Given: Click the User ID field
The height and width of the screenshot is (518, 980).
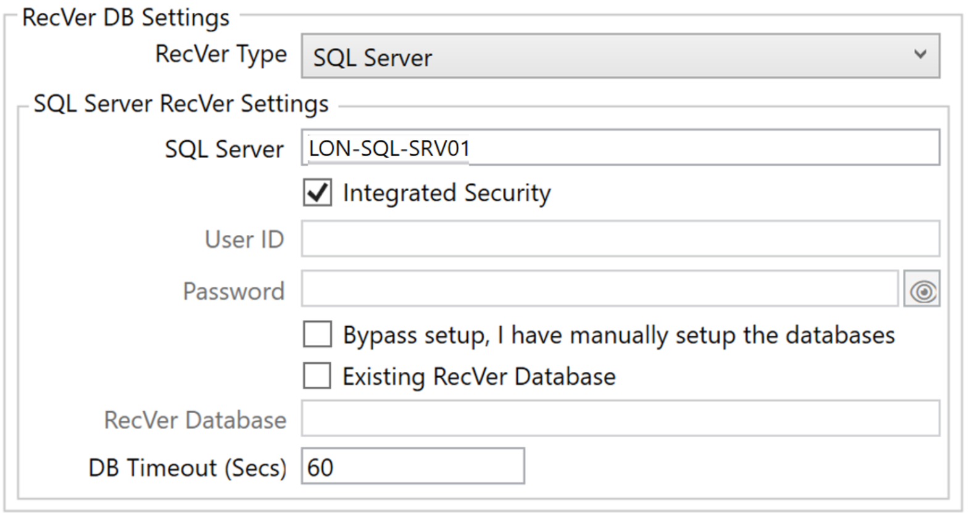Looking at the screenshot, I should click(620, 239).
